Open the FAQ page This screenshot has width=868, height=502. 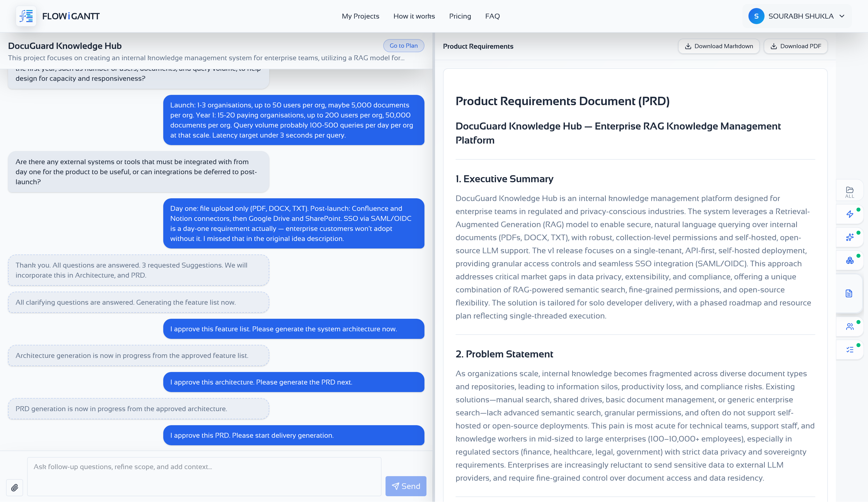click(492, 16)
